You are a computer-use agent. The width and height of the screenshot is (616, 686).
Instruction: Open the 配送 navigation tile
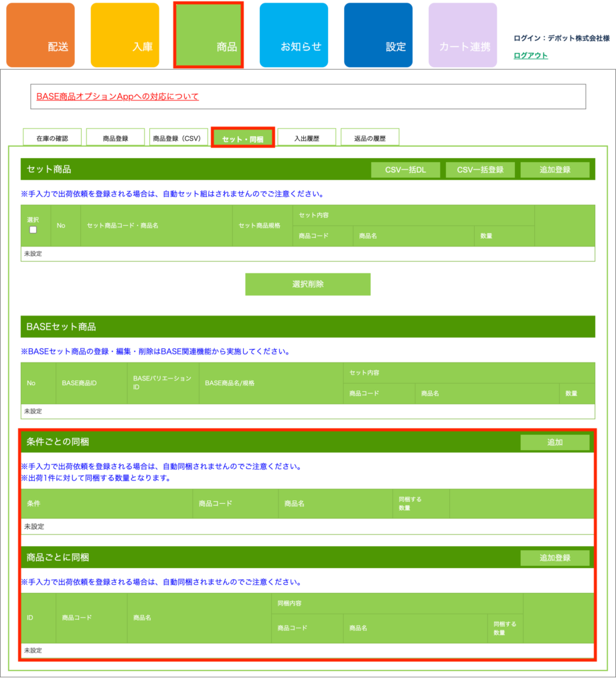(40, 36)
